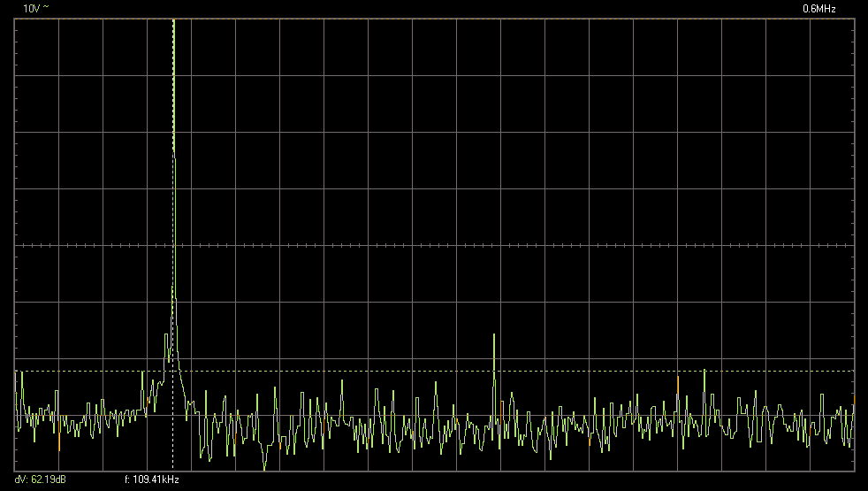Click the center crosshair of the grid
This screenshot has width=868, height=491.
point(434,245)
